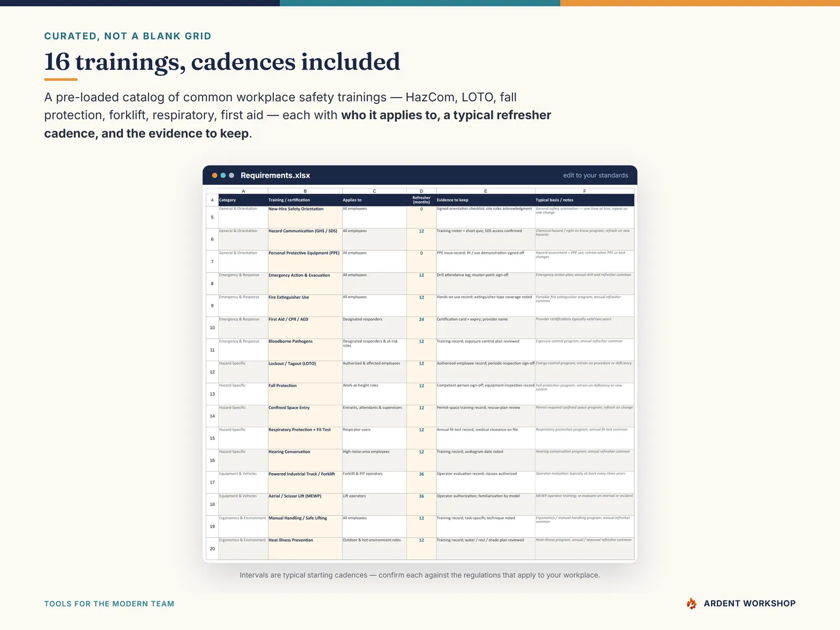Click the orange window dot in Requirements.xlsx
Screen dimensions: 840x630
tap(215, 175)
